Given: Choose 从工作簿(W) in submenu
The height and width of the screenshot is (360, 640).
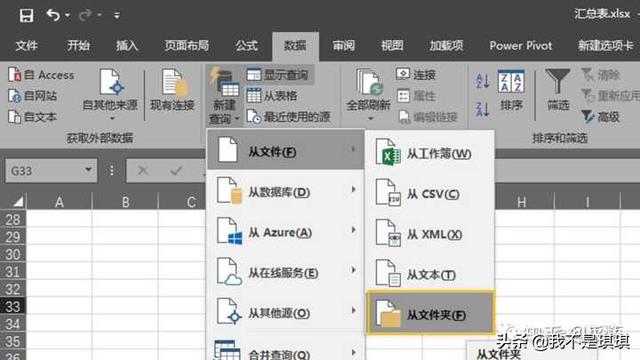Looking at the screenshot, I should click(x=429, y=153).
